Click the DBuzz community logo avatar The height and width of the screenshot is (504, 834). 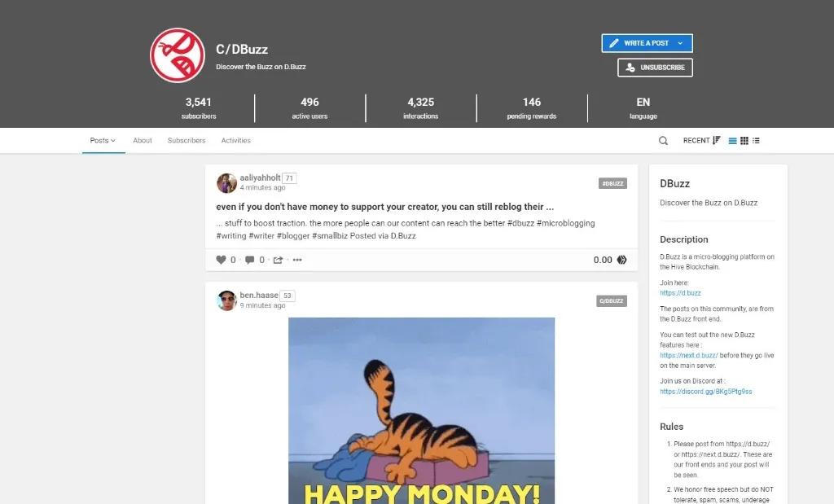177,55
